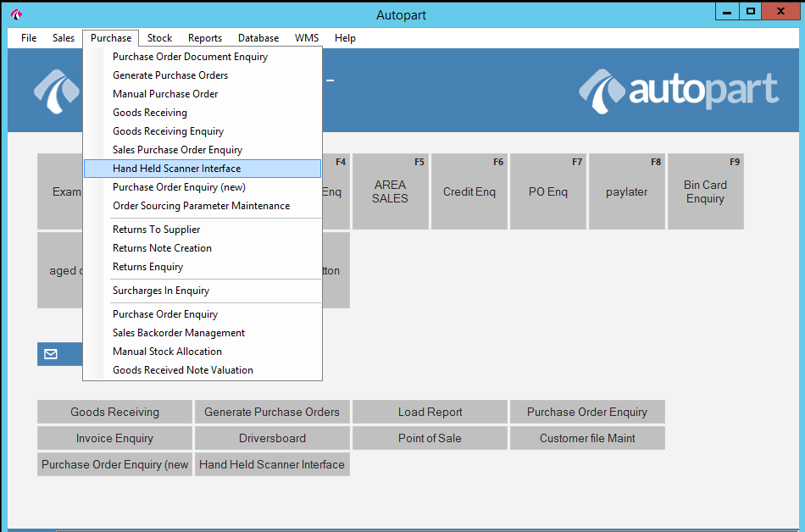Click the F9 Bin Card Enquiry tile
Viewport: 805px width, 532px height.
point(706,191)
